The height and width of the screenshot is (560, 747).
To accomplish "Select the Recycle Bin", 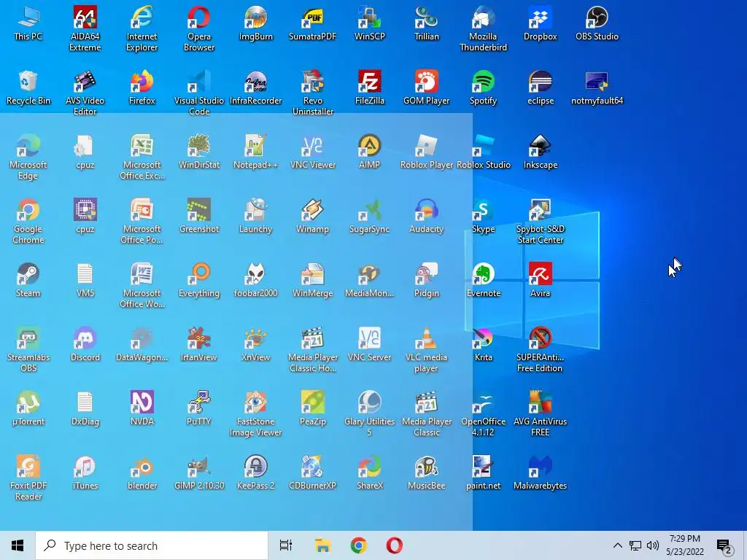I will 28,88.
